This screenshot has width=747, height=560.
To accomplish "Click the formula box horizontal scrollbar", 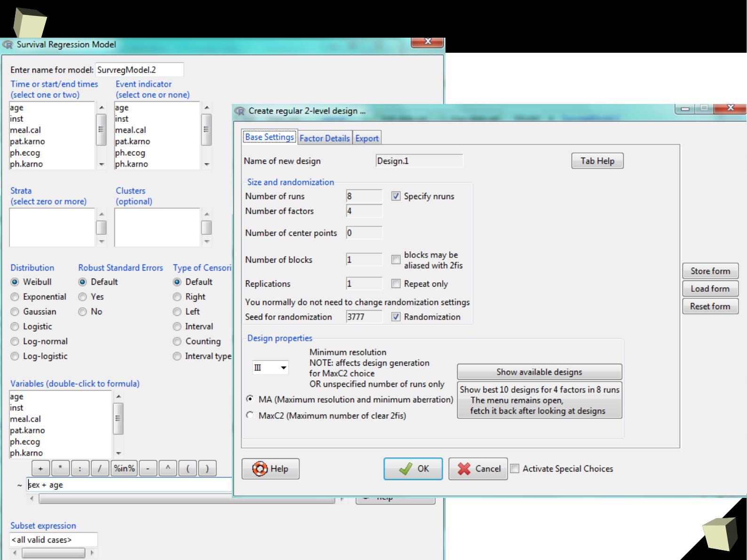I will point(187,498).
